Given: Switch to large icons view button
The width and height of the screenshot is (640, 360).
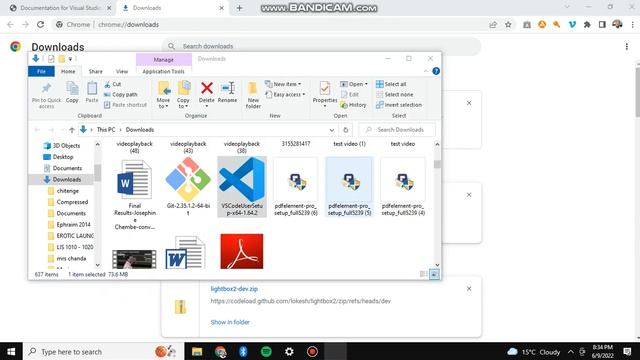Looking at the screenshot, I should pyautogui.click(x=434, y=274).
